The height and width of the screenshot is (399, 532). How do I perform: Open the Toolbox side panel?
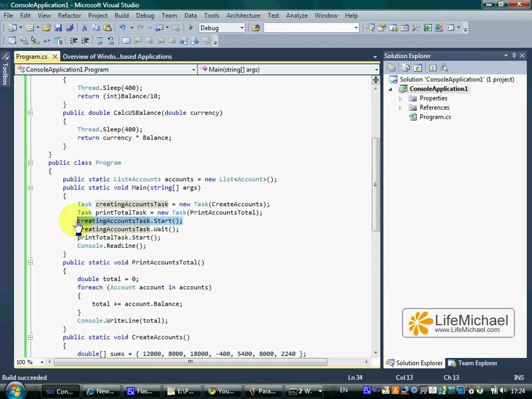coord(5,69)
